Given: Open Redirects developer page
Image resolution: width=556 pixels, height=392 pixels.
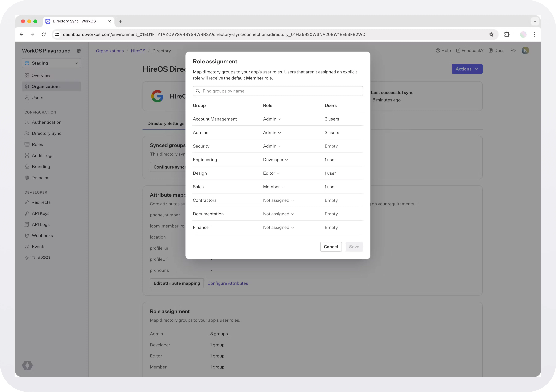Looking at the screenshot, I should (52, 202).
